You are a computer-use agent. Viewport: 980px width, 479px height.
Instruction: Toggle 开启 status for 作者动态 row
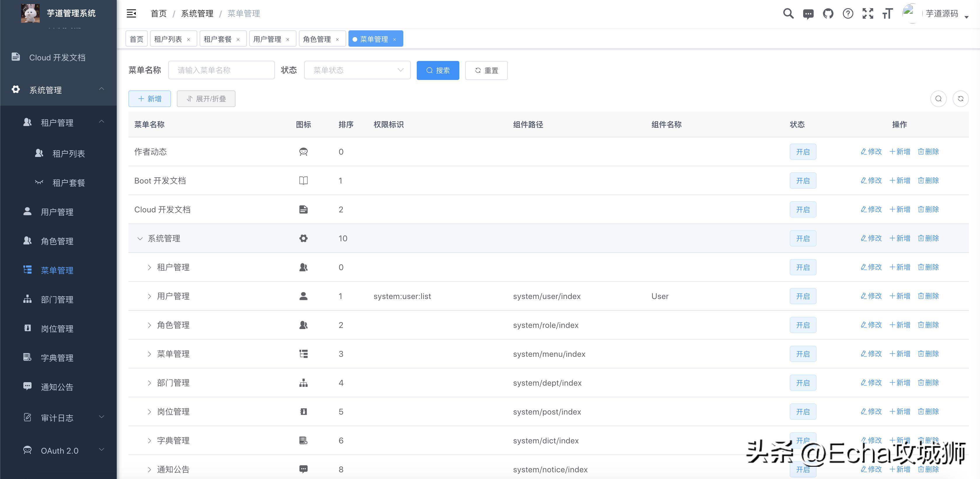803,151
